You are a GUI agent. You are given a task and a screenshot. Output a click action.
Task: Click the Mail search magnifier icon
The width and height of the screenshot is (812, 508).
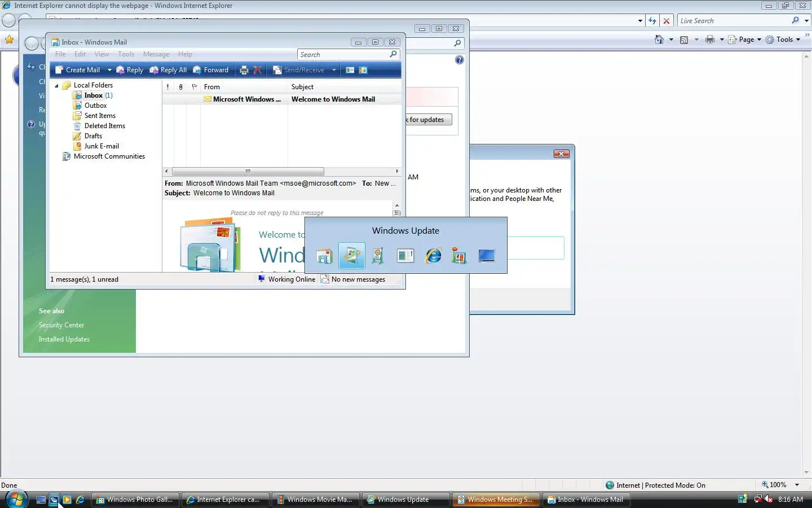394,54
